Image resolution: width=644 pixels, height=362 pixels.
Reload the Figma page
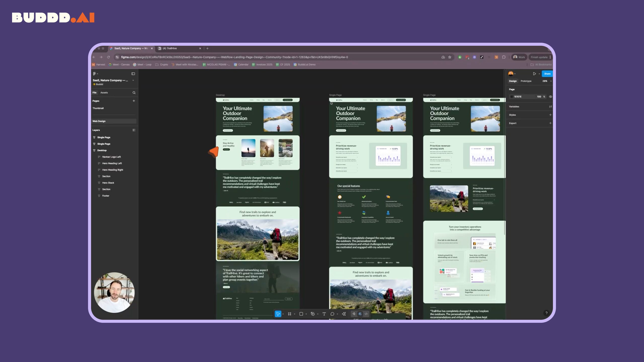pos(108,57)
